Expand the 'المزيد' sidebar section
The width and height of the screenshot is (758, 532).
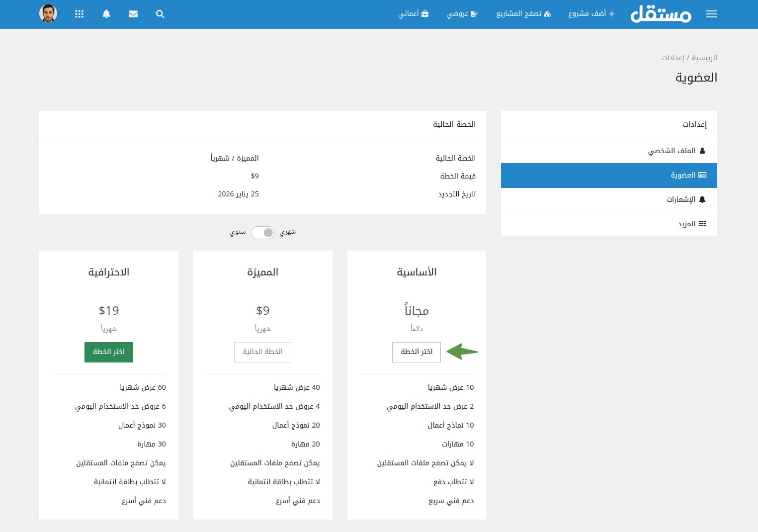pos(691,224)
